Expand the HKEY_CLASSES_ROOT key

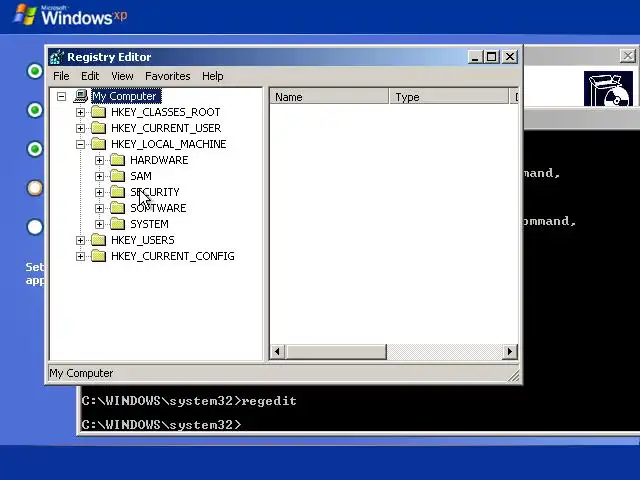click(80, 112)
